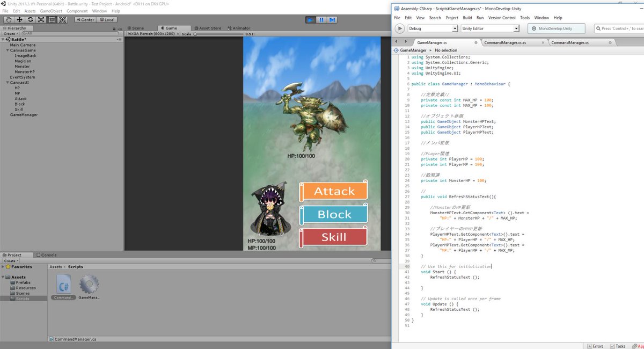Screen dimensions: 644x349
Task: Click the Attack button in game view
Action: point(334,191)
